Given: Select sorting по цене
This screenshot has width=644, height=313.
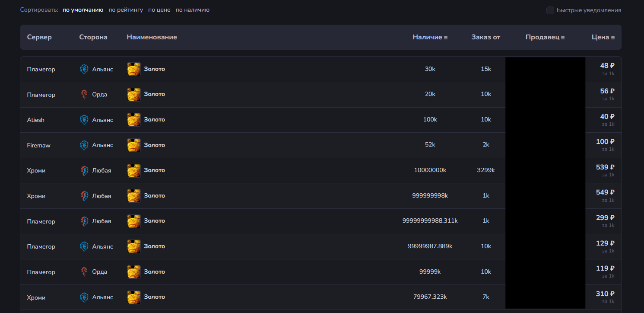Looking at the screenshot, I should [x=159, y=10].
